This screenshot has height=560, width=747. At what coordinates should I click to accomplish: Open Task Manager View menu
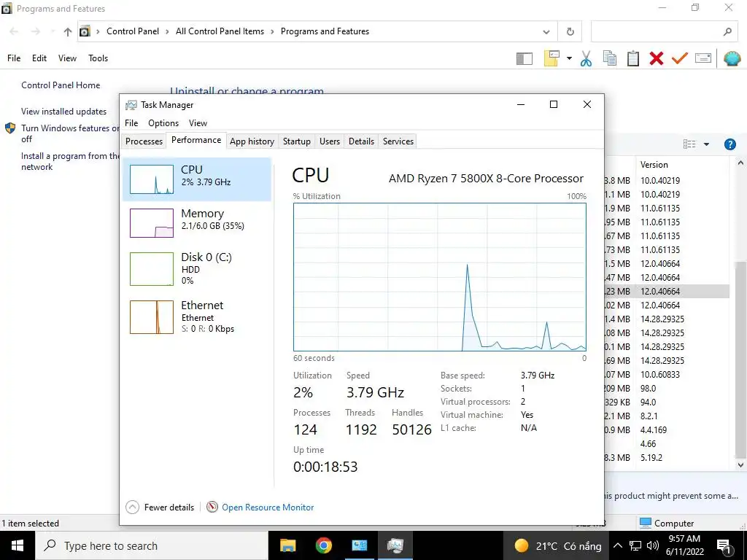(x=198, y=122)
